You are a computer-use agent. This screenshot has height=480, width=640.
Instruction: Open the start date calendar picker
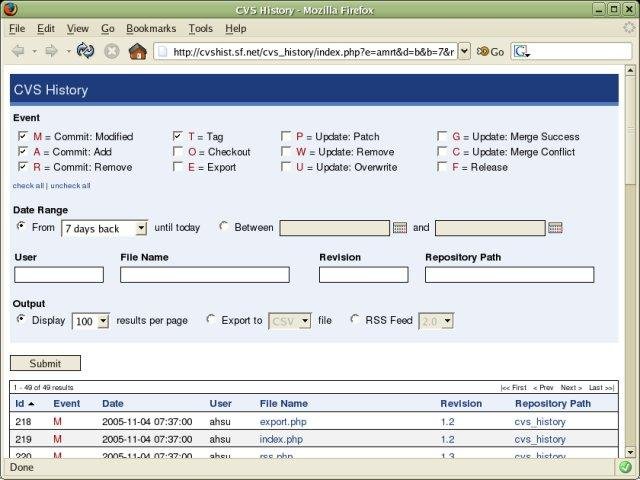click(x=400, y=228)
